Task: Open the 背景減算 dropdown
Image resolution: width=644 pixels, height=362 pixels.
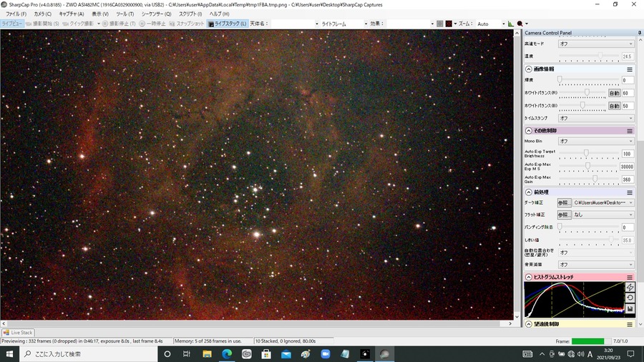Action: coord(596,265)
